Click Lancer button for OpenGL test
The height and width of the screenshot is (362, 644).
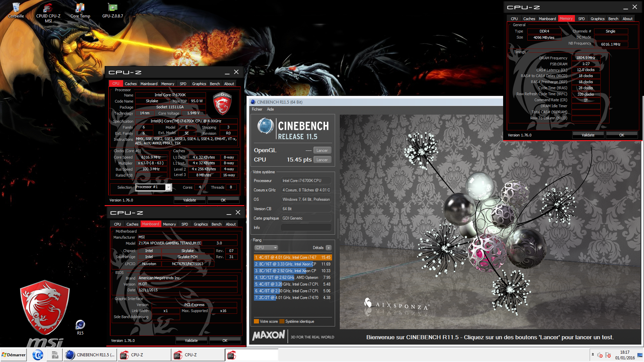pyautogui.click(x=322, y=150)
